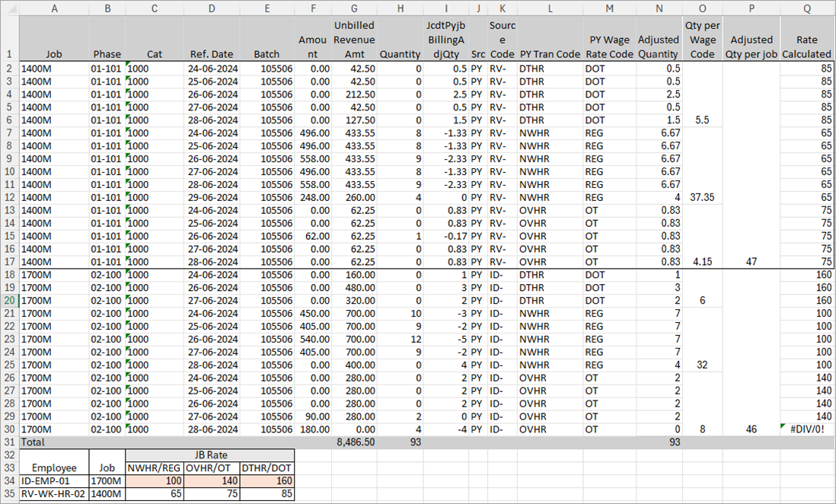836x504 pixels.
Task: Click rate 85 in the JB Rate table
Action: click(x=266, y=494)
